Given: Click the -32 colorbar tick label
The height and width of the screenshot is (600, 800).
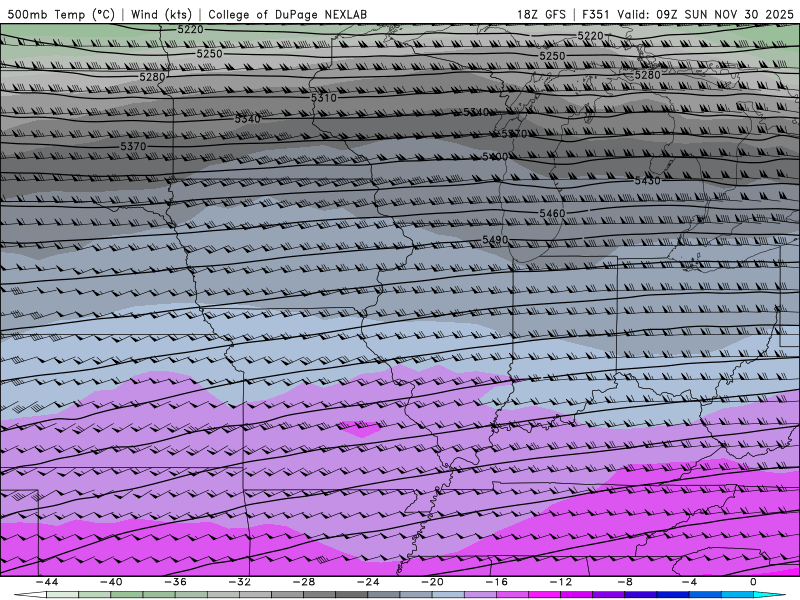Looking at the screenshot, I should pos(239,582).
